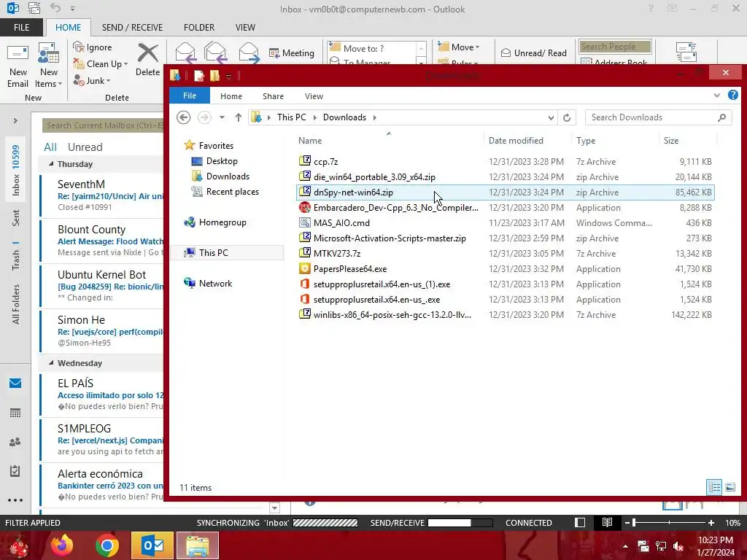Show All messages filter in Outlook
Viewport: 747px width, 560px height.
(x=50, y=147)
